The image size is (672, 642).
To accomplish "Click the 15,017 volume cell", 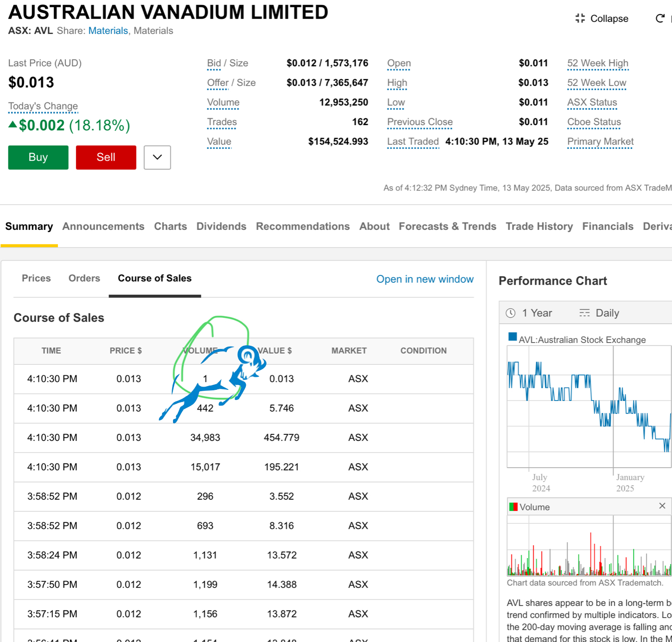I will coord(205,467).
